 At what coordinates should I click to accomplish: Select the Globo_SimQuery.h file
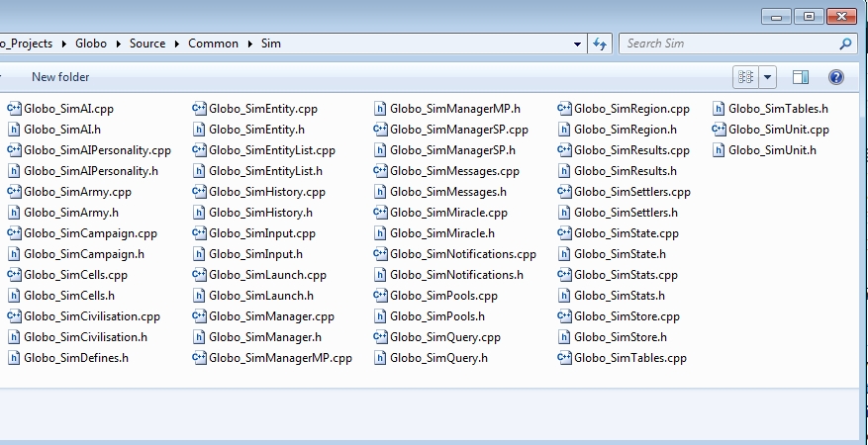point(438,358)
